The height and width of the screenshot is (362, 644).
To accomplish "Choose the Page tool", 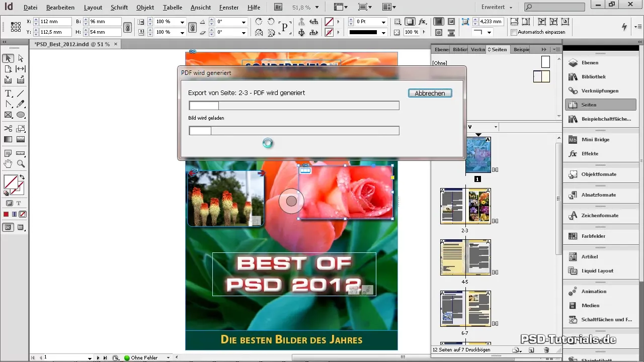I will (x=9, y=69).
